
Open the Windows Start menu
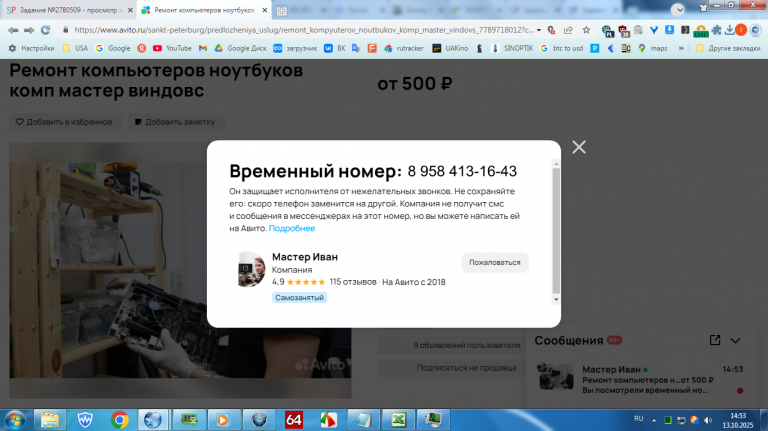click(15, 420)
